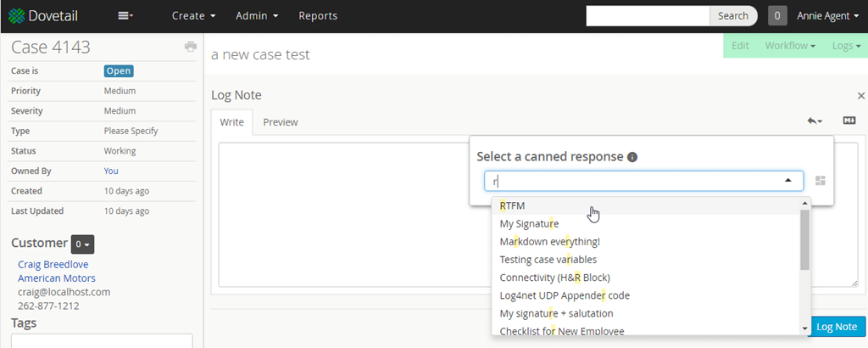Open the hamburger navigation menu

pyautogui.click(x=125, y=15)
